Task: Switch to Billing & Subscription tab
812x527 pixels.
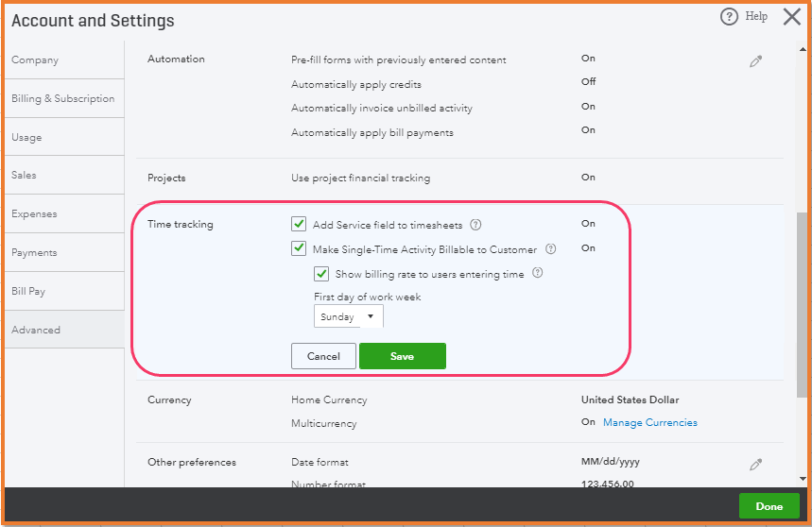Action: point(62,99)
